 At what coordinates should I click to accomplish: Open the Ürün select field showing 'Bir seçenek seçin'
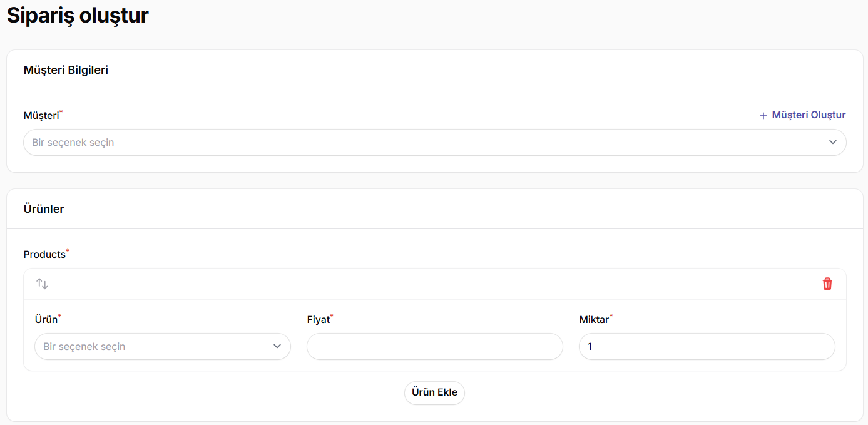point(163,346)
